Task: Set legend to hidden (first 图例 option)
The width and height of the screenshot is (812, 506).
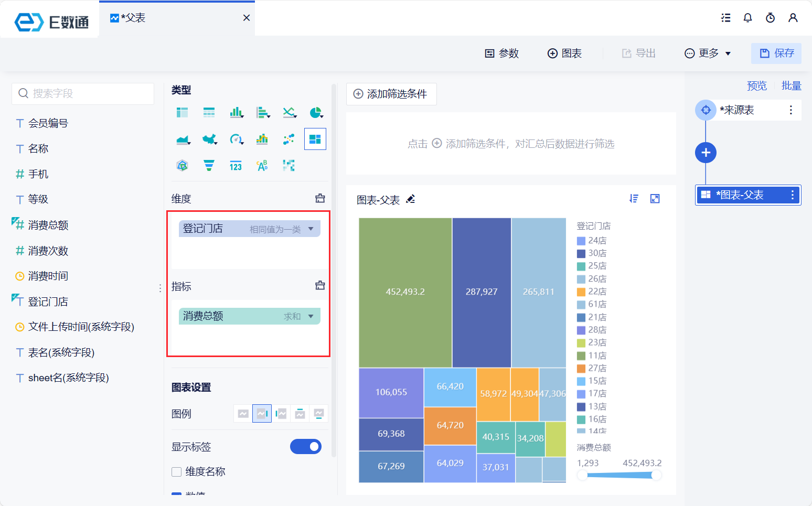Action: coord(243,414)
